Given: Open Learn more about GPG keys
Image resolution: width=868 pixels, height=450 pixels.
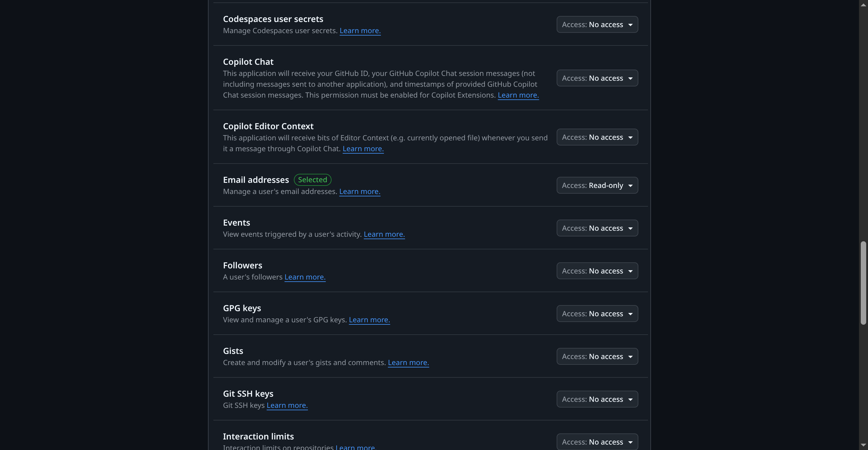Looking at the screenshot, I should pyautogui.click(x=369, y=320).
